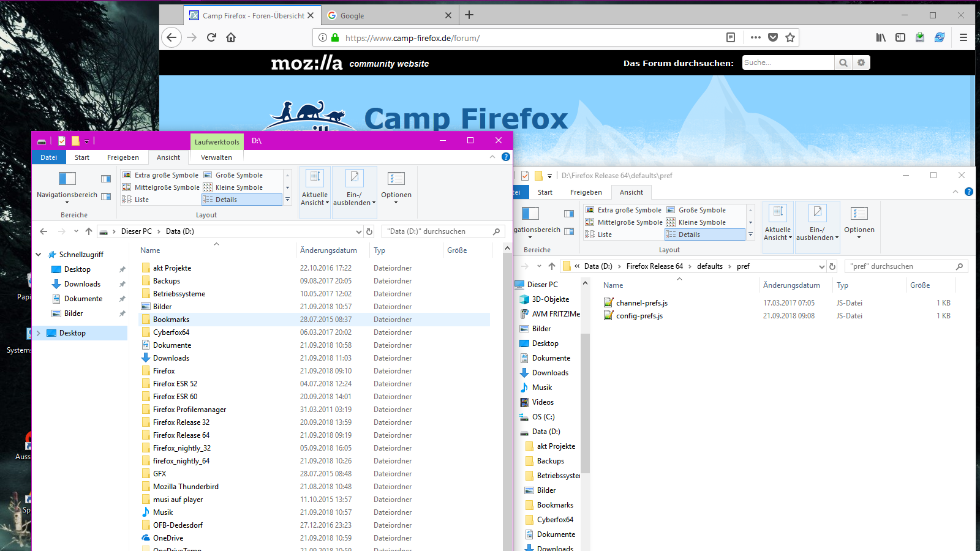Expand layout gallery in D:\ window

point(287,200)
